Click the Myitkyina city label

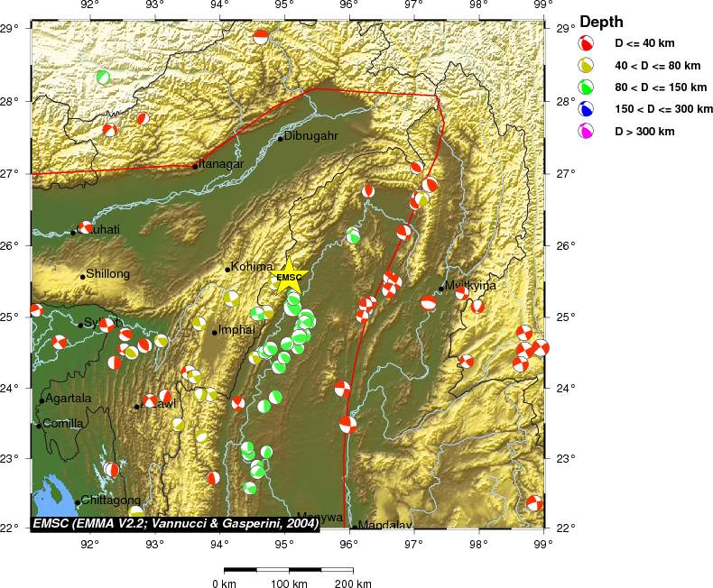click(470, 286)
